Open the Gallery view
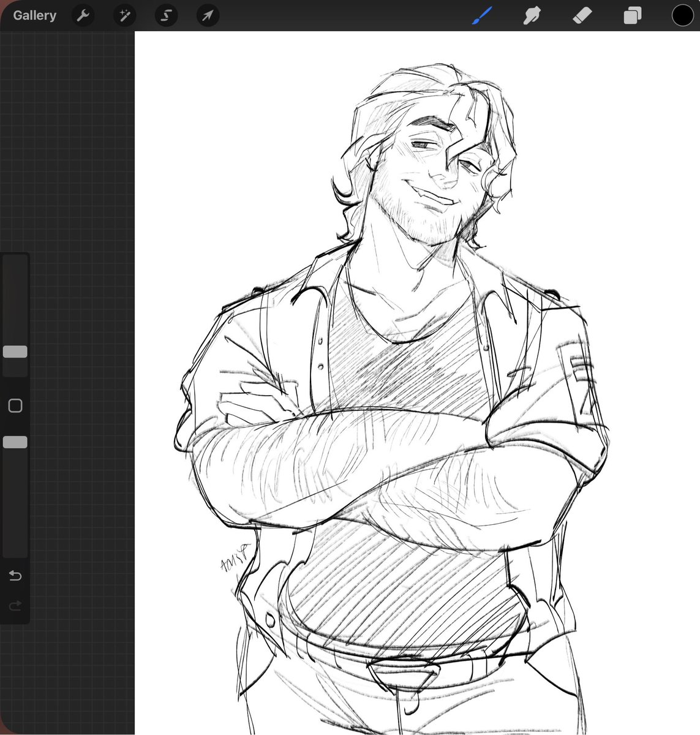The height and width of the screenshot is (735, 700). click(34, 15)
